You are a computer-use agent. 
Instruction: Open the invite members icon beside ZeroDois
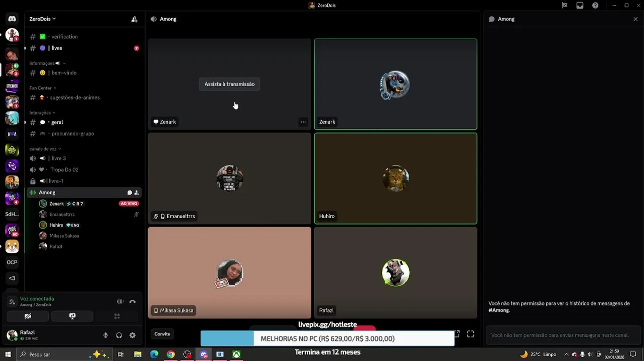click(x=134, y=19)
